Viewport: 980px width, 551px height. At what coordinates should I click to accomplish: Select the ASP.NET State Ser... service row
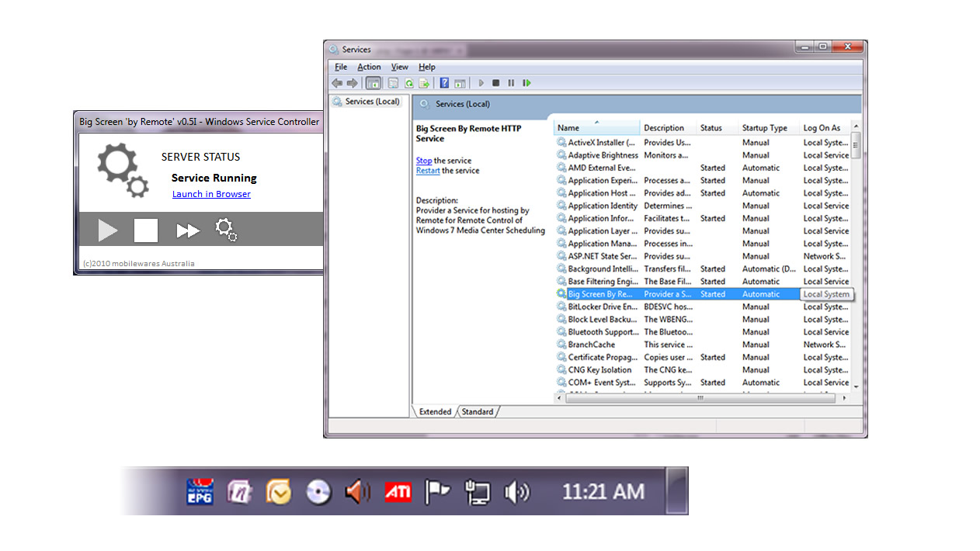pyautogui.click(x=703, y=256)
